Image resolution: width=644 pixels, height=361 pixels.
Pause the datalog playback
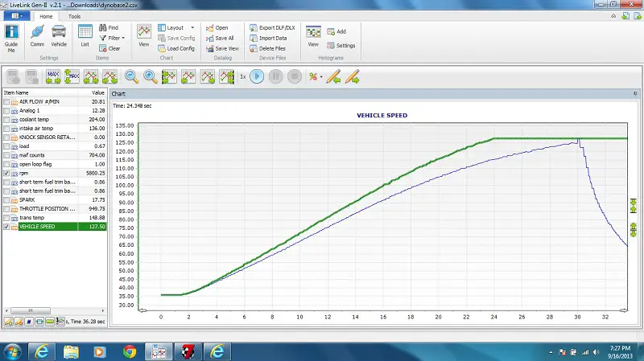coord(275,76)
